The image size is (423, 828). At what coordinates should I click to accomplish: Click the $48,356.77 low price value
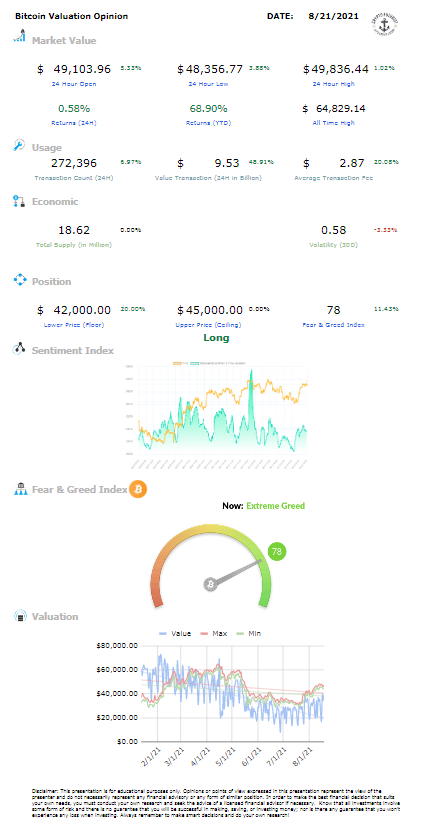coord(210,69)
